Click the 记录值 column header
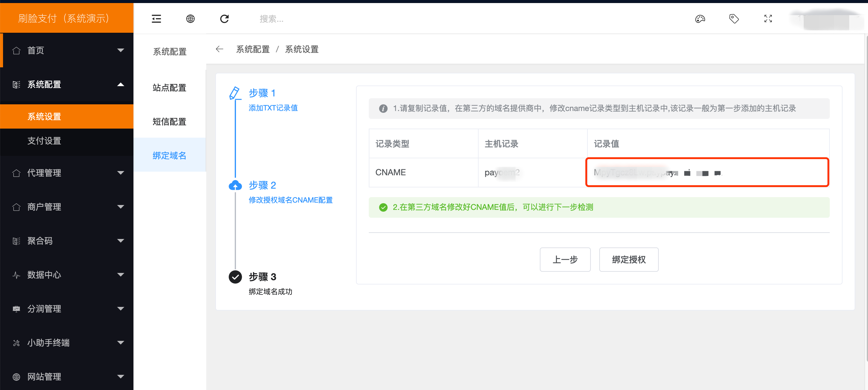The image size is (868, 390). coord(708,143)
